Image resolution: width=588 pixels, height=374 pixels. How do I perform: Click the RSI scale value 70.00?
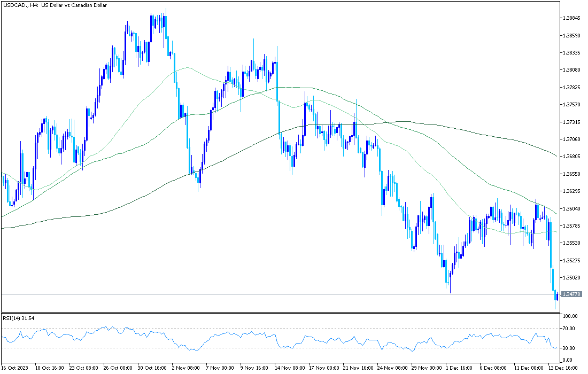(x=569, y=328)
